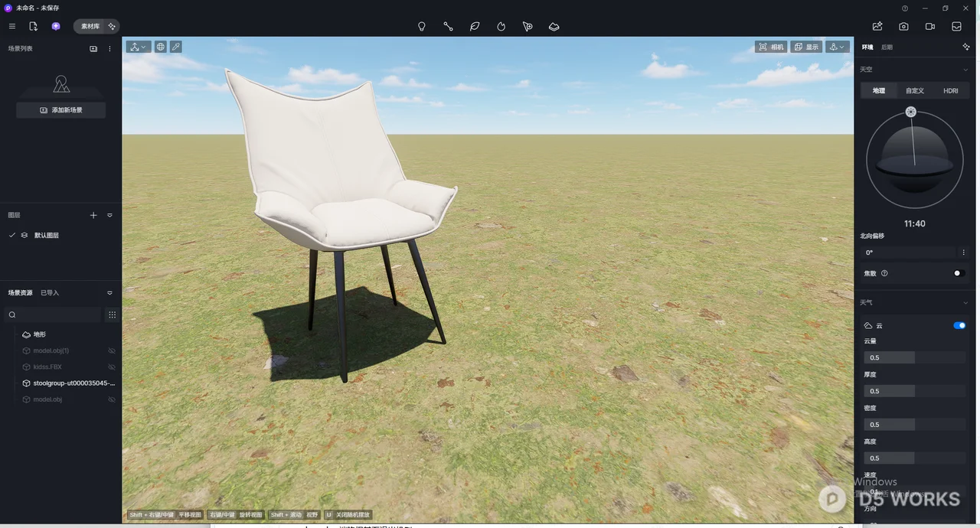Click the camera render image icon

904,26
